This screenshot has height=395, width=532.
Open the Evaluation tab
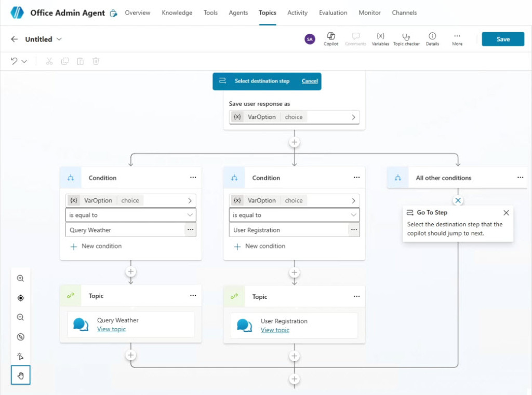(x=333, y=12)
